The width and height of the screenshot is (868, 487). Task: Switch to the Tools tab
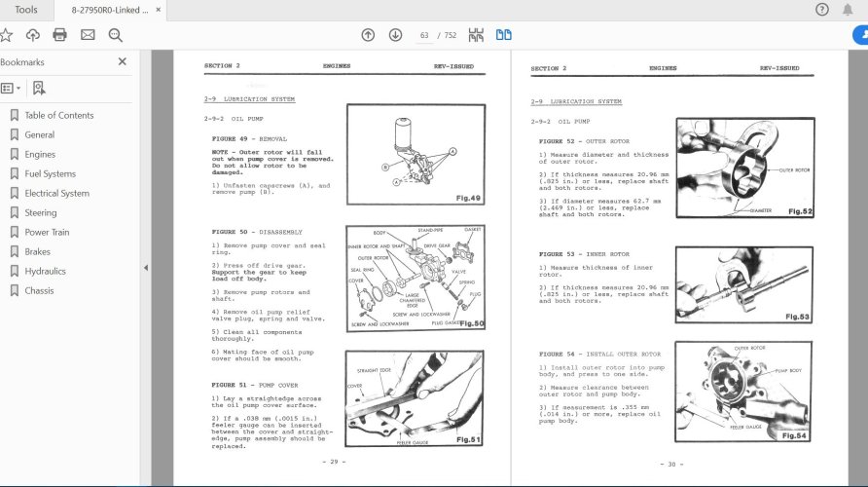coord(26,10)
